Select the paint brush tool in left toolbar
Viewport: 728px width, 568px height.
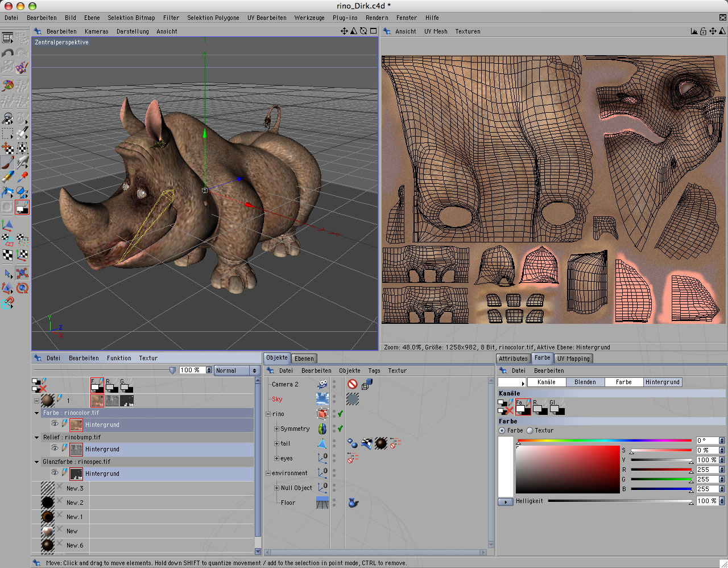(x=8, y=163)
